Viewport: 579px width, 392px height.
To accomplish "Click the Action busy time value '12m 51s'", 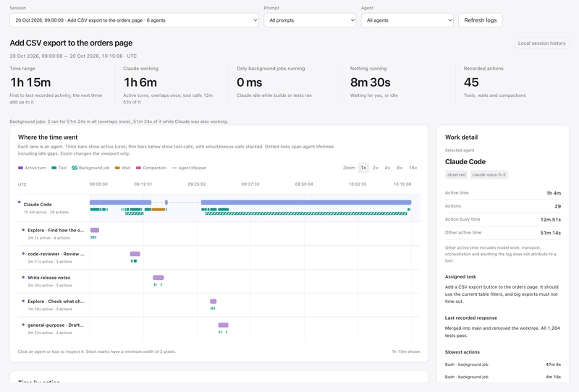I will click(x=551, y=220).
